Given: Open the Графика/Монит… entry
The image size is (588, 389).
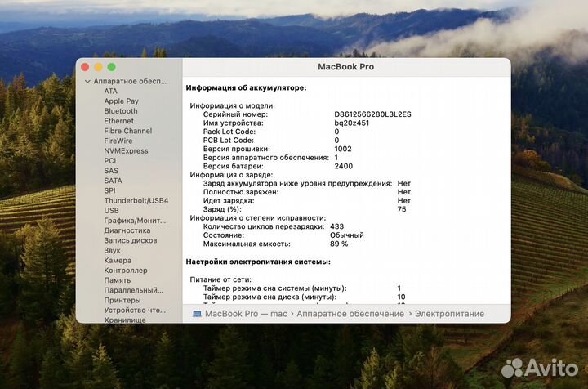Looking at the screenshot, I should pyautogui.click(x=135, y=221).
